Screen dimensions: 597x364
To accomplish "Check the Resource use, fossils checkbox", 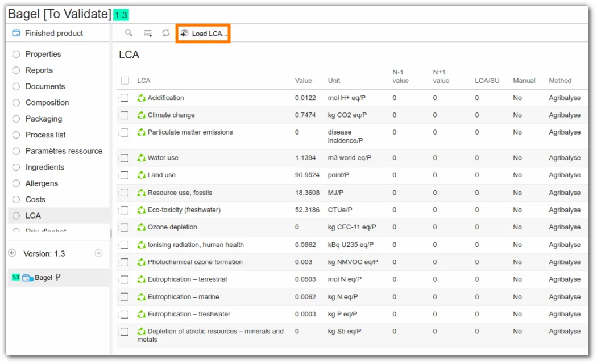I will tap(125, 193).
